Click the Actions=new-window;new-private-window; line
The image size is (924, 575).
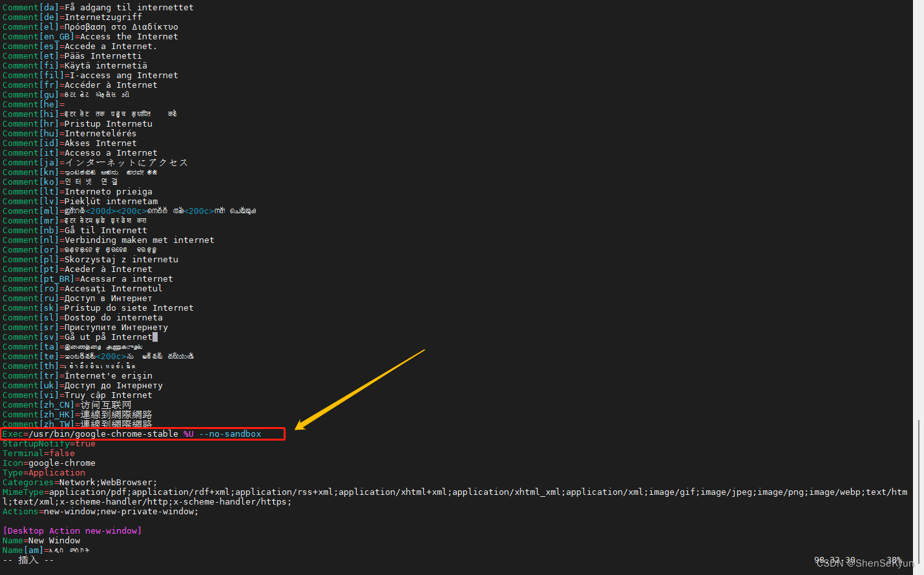100,512
